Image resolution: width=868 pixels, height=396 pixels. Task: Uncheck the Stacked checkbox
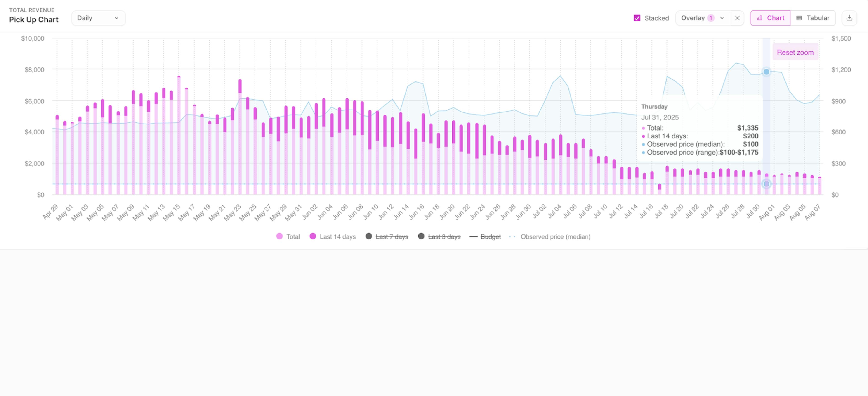click(637, 18)
